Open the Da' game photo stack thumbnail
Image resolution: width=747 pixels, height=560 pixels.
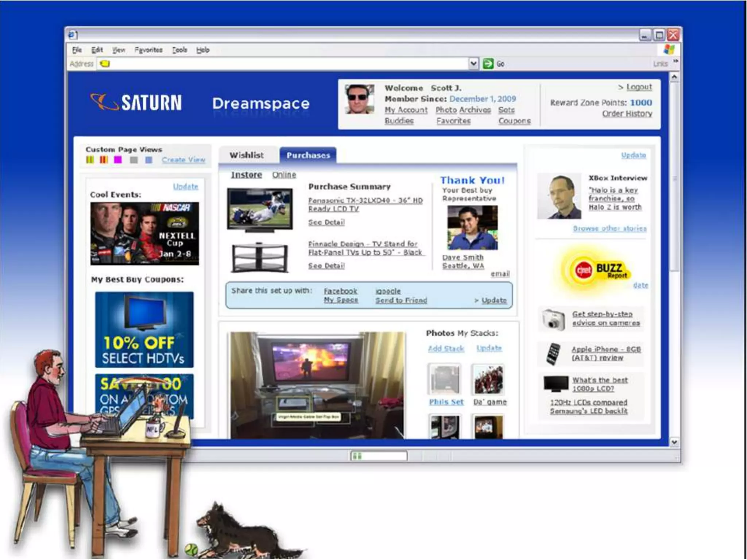coord(488,380)
